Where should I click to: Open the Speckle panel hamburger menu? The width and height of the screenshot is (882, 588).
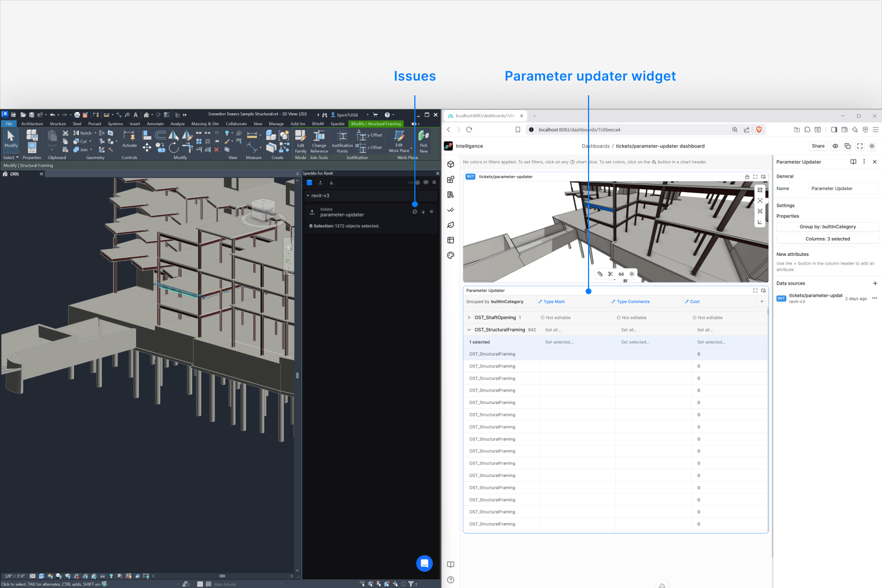pyautogui.click(x=434, y=182)
